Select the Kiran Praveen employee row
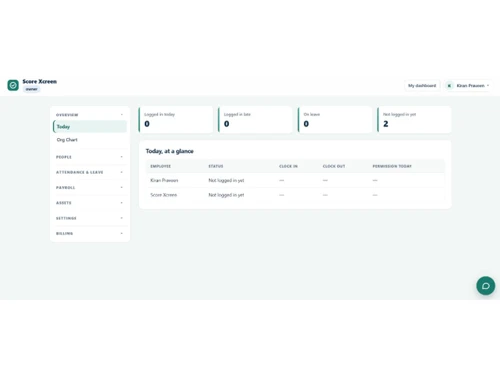500x375 pixels. click(x=295, y=180)
